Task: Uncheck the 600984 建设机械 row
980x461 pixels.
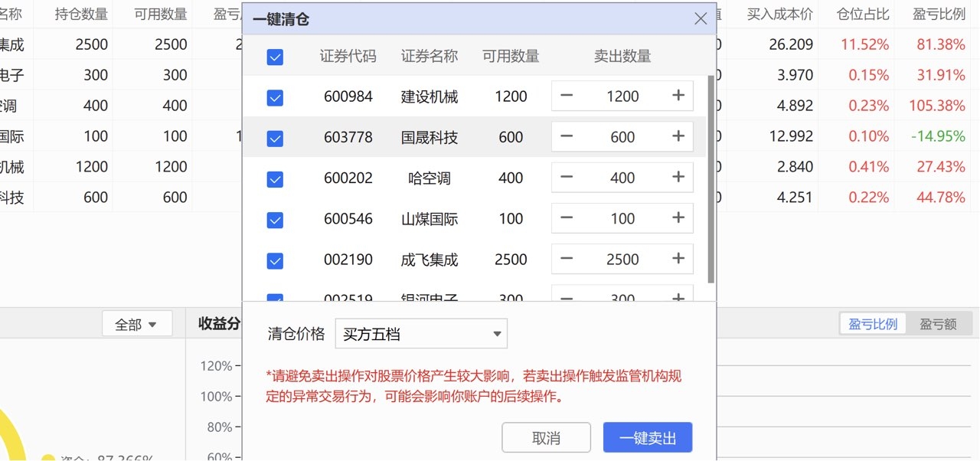Action: pos(275,97)
